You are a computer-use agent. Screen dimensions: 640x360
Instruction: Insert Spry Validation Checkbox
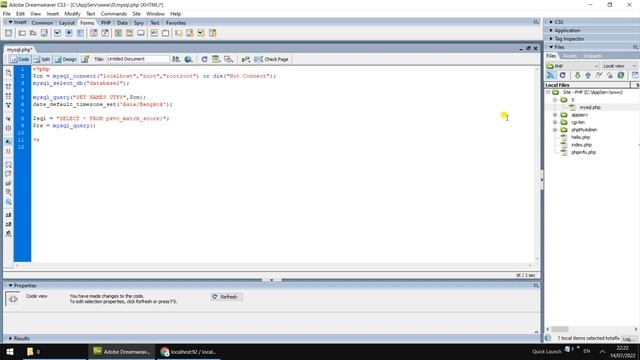[201, 33]
